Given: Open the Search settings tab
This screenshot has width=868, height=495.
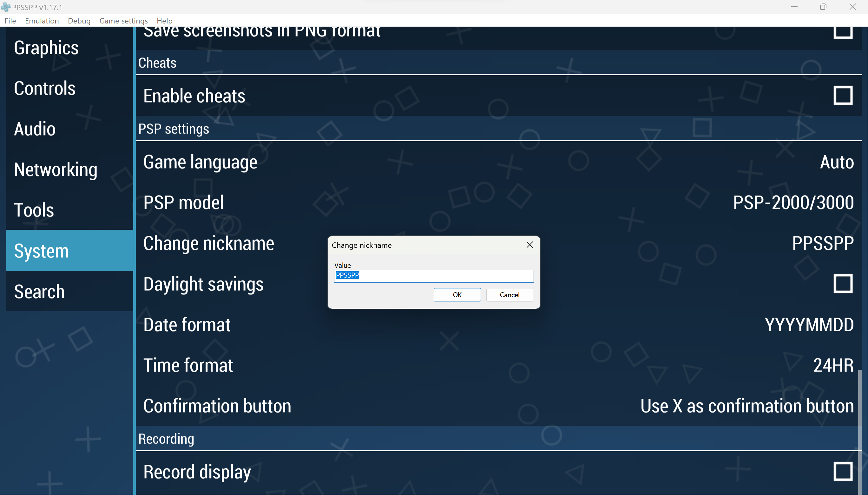Looking at the screenshot, I should [70, 291].
